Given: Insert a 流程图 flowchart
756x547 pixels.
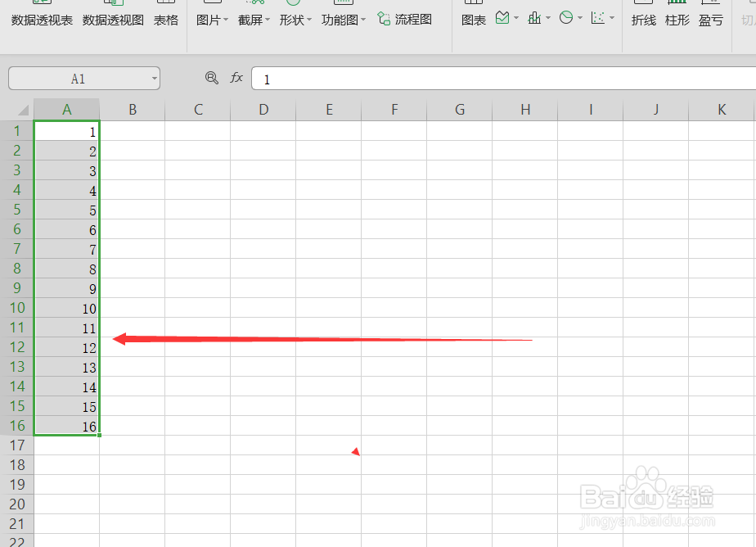Looking at the screenshot, I should tap(404, 20).
